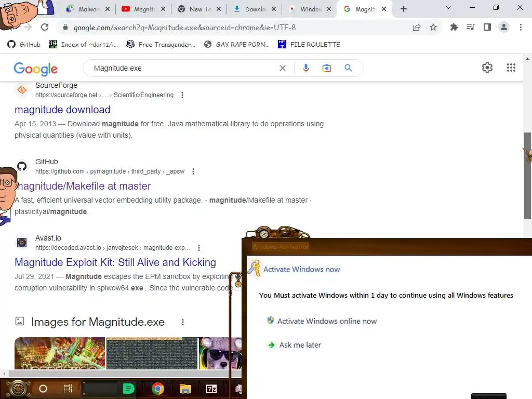Screen dimensions: 532x399
Task: Open the media control icon in toolbar
Action: tap(470, 27)
